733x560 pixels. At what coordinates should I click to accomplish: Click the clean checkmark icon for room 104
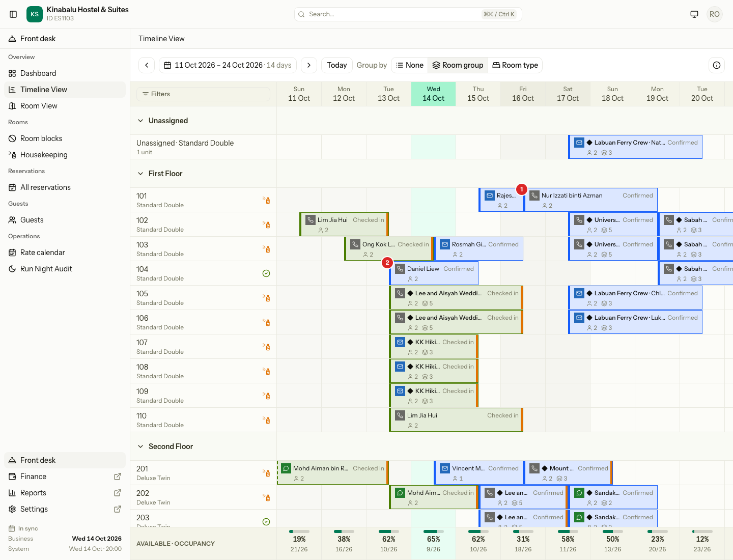pyautogui.click(x=266, y=273)
